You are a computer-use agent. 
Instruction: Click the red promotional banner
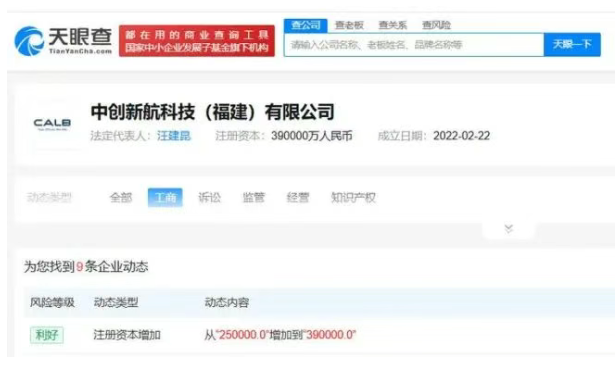197,41
